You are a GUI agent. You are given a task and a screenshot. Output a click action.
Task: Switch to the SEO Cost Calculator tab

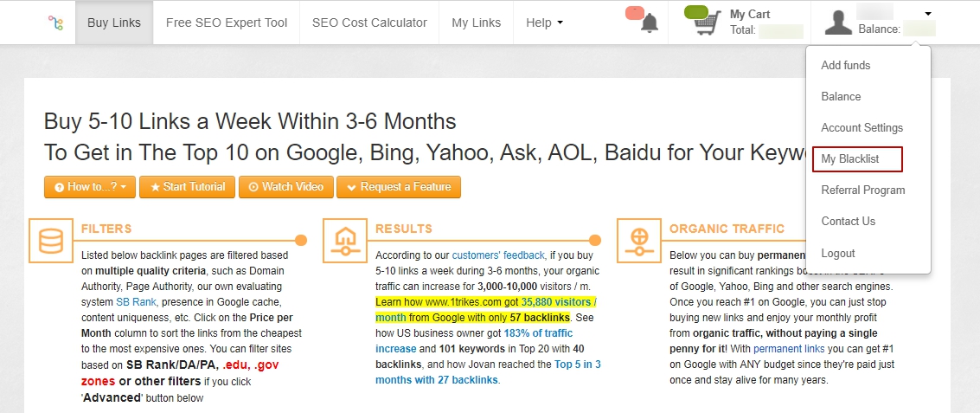pos(369,23)
